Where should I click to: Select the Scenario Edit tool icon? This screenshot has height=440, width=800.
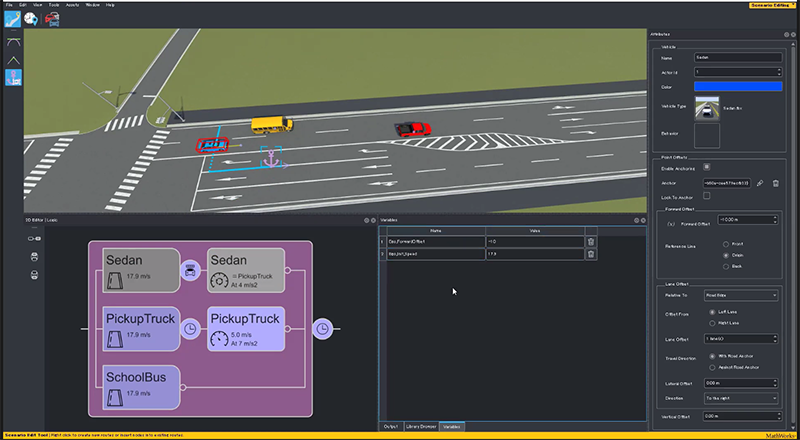11,18
